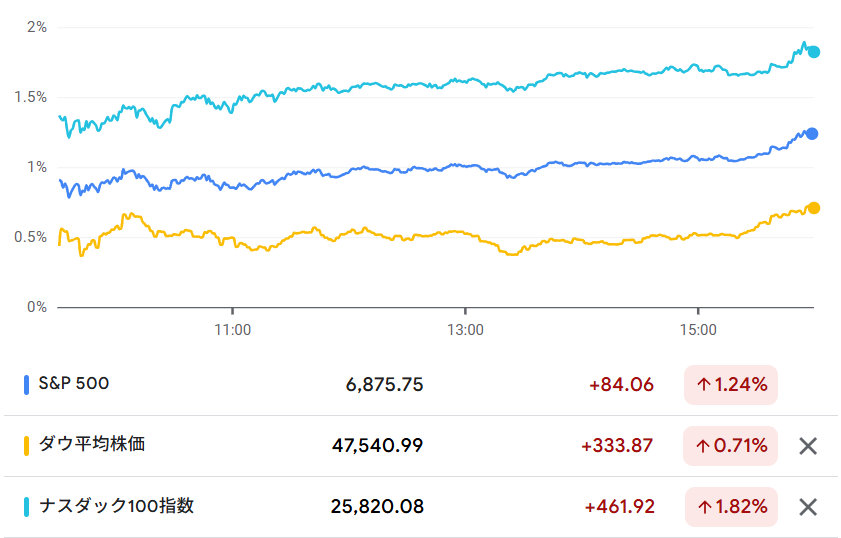Viewport: 841px width, 538px height.
Task: Remove ダウ平均株価 from the comparison
Action: [x=808, y=446]
